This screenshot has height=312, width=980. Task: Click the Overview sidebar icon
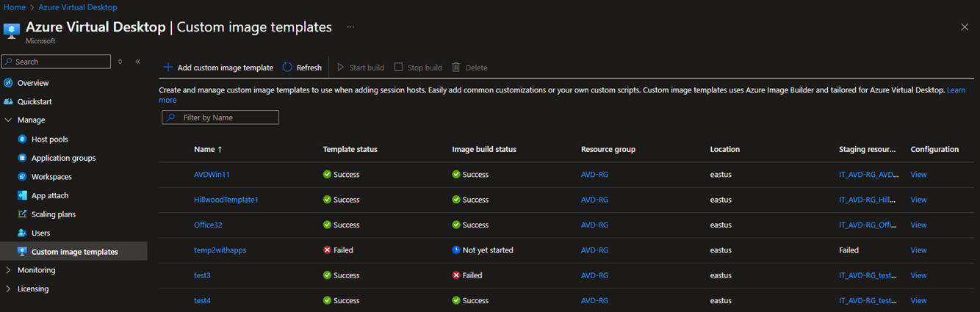8,83
